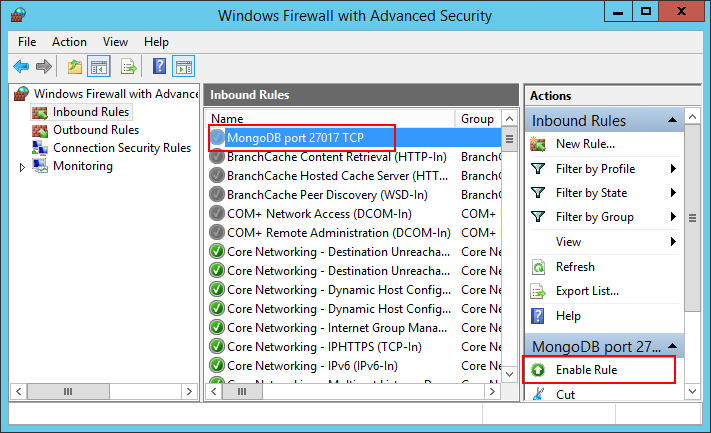
Task: Open the Action menu
Action: click(x=69, y=42)
